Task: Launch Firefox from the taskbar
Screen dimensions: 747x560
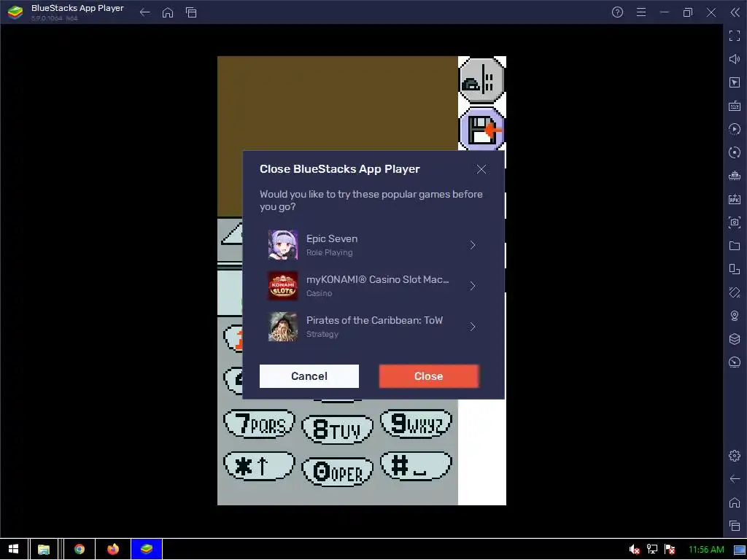Action: [x=113, y=549]
